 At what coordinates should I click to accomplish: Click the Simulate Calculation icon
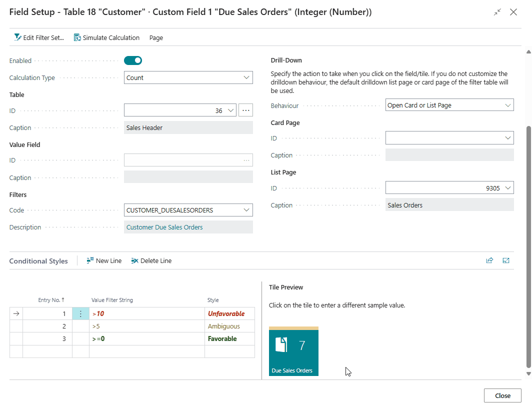[x=77, y=37]
